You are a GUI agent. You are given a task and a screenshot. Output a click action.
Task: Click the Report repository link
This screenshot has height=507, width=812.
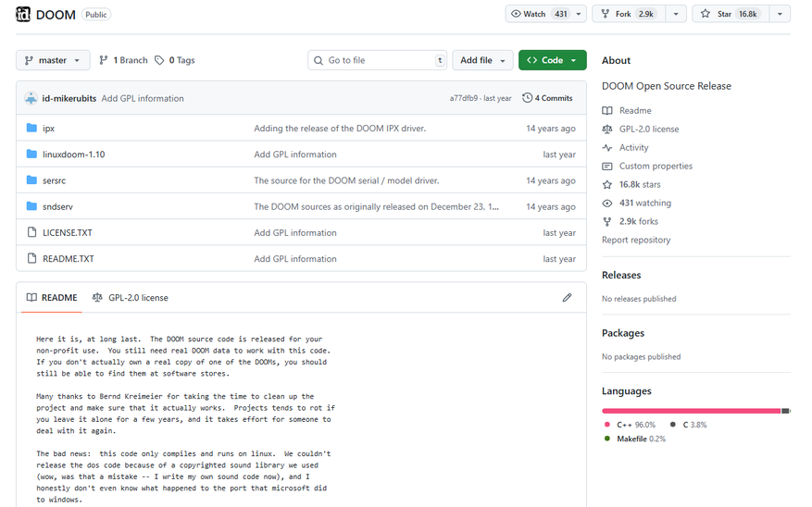click(x=636, y=240)
